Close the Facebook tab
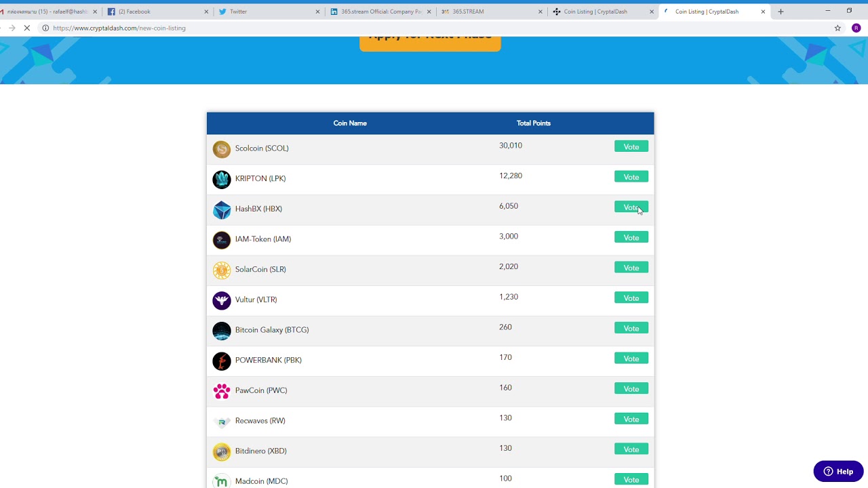The height and width of the screenshot is (488, 868). (206, 12)
